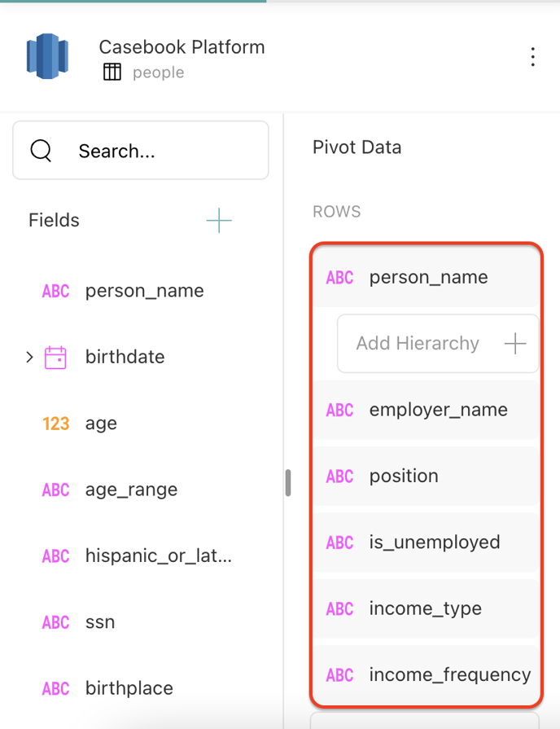Click ABC type icon next to ssn

pos(55,622)
